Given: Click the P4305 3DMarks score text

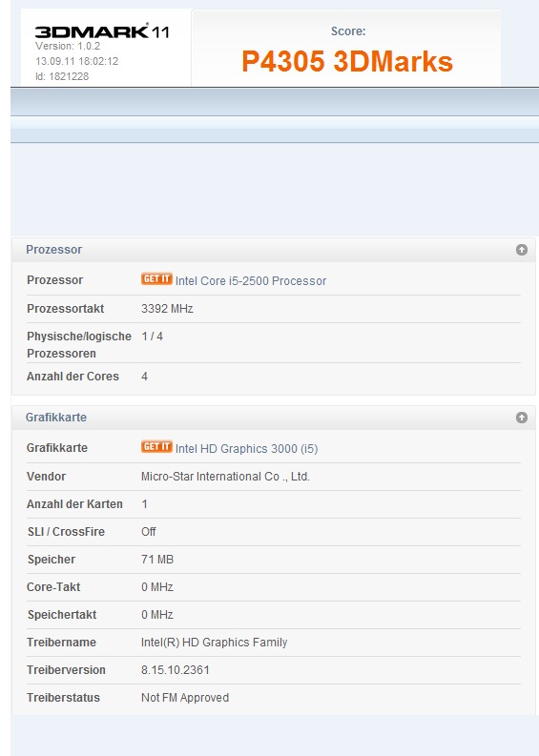Looking at the screenshot, I should (347, 61).
